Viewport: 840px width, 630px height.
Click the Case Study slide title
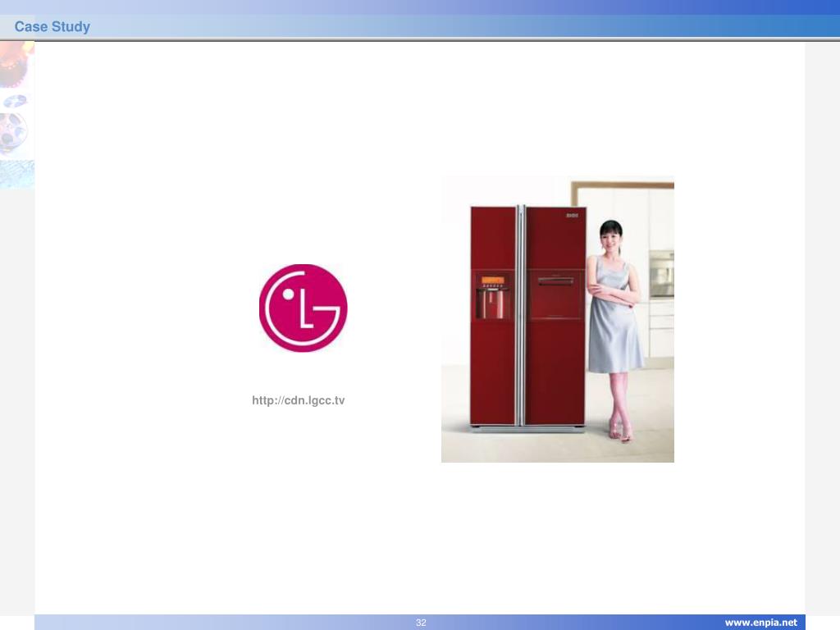[x=52, y=26]
